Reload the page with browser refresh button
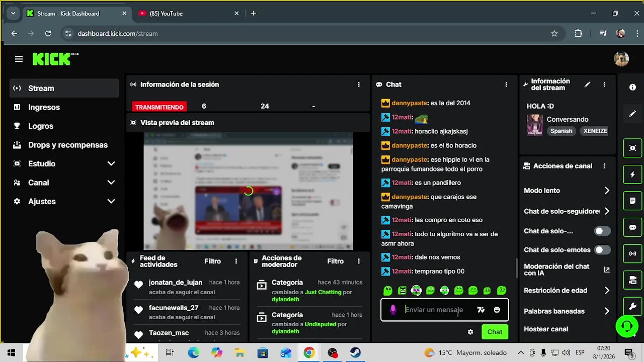 click(48, 34)
